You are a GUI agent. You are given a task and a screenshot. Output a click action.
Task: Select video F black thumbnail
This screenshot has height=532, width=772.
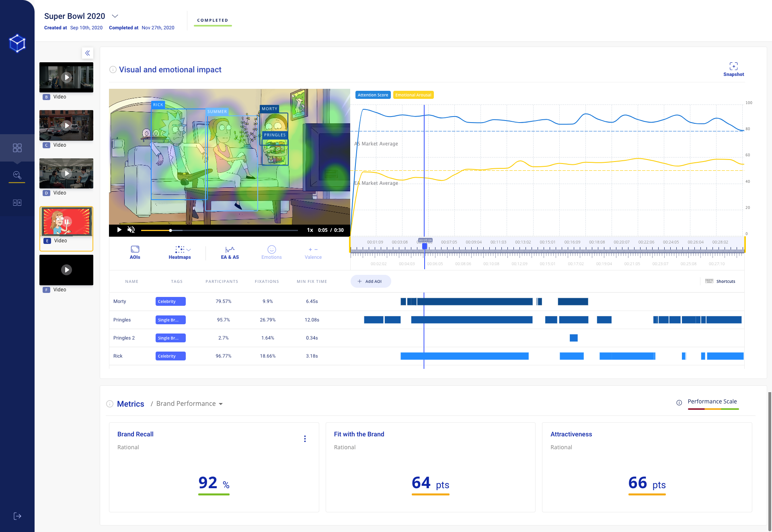tap(66, 270)
